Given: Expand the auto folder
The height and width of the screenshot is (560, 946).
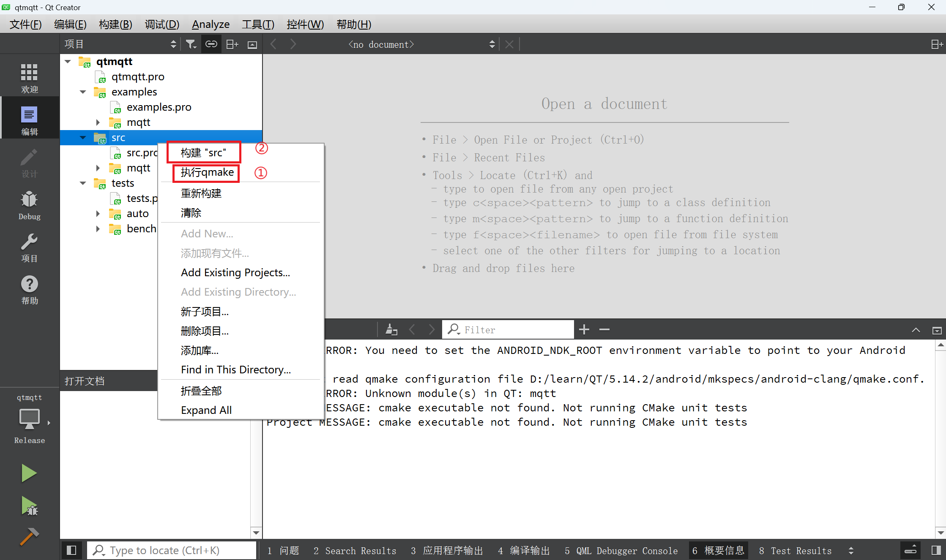Looking at the screenshot, I should click(x=98, y=214).
